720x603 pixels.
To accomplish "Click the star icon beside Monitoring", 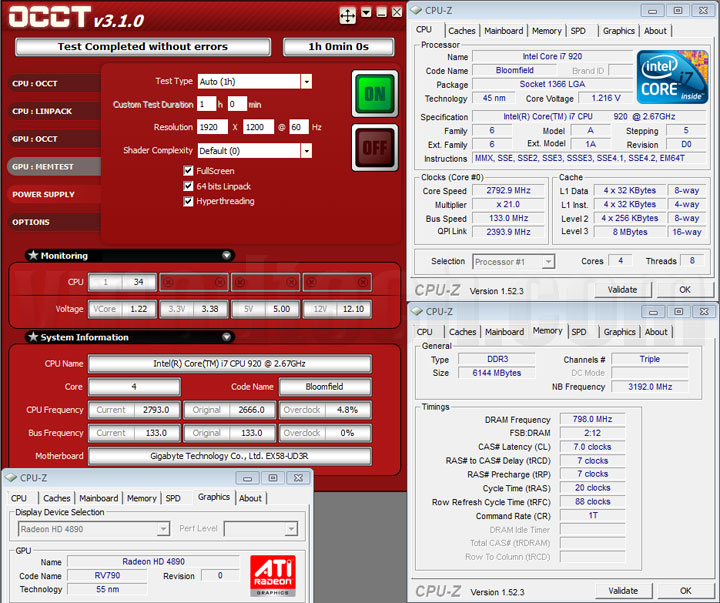I will click(33, 255).
